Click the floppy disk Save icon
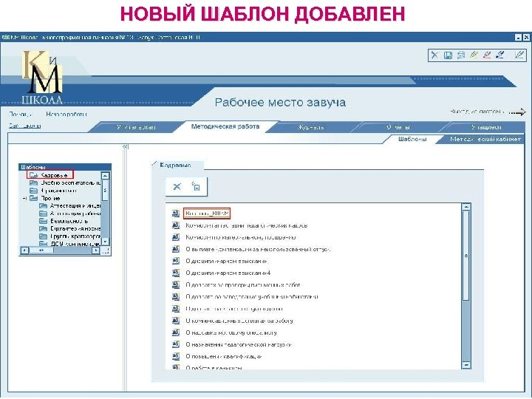This screenshot has height=399, width=532. (448, 55)
